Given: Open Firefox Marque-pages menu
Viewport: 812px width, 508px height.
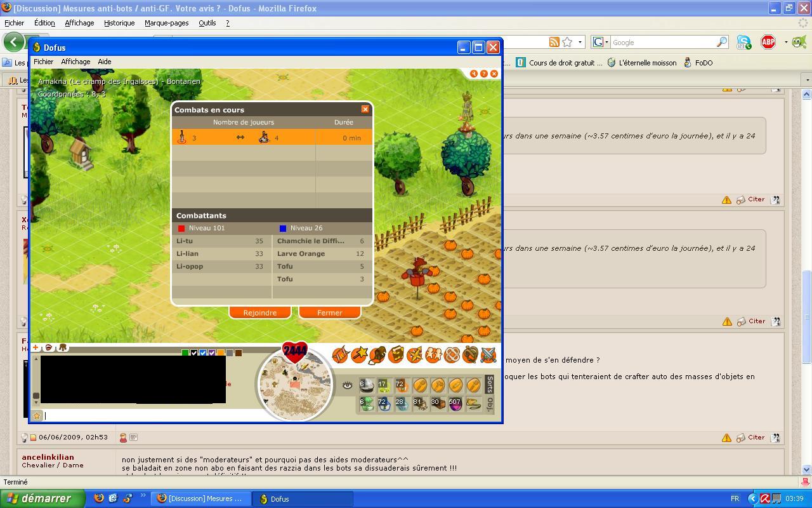Looking at the screenshot, I should point(166,23).
